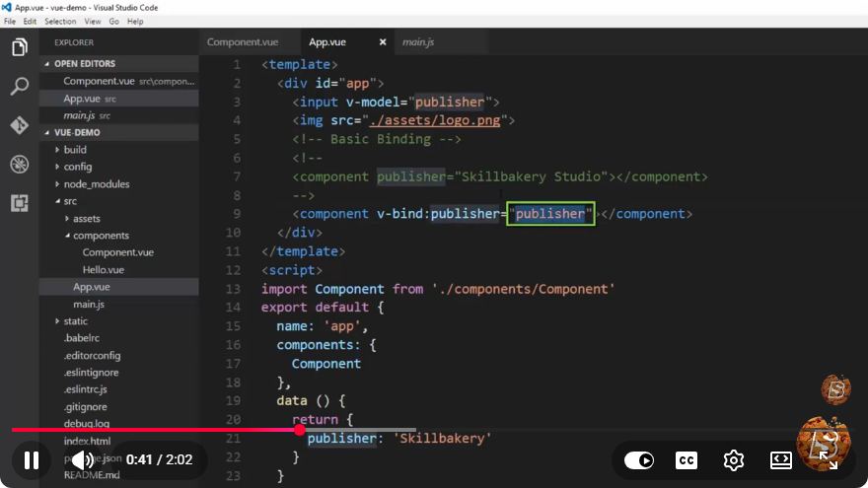868x488 pixels.
Task: Click the main.js tab
Action: 418,42
